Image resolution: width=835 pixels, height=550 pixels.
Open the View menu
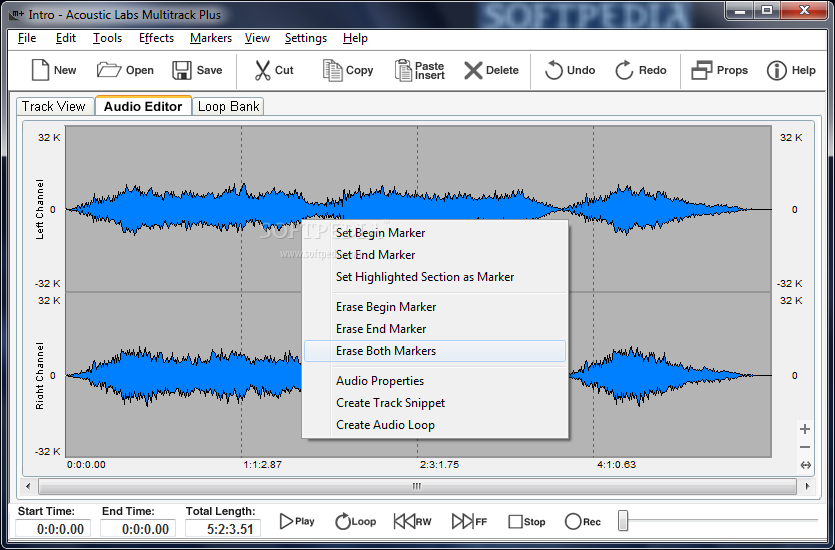257,38
